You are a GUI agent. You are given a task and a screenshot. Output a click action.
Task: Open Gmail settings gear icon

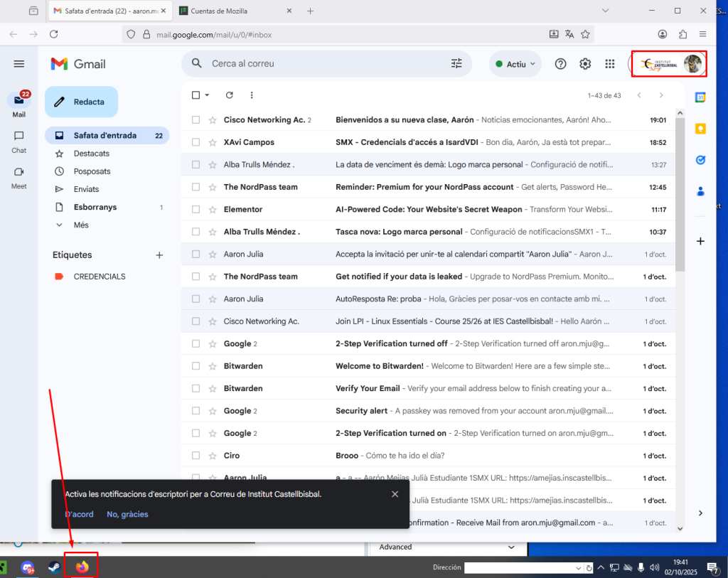tap(585, 64)
